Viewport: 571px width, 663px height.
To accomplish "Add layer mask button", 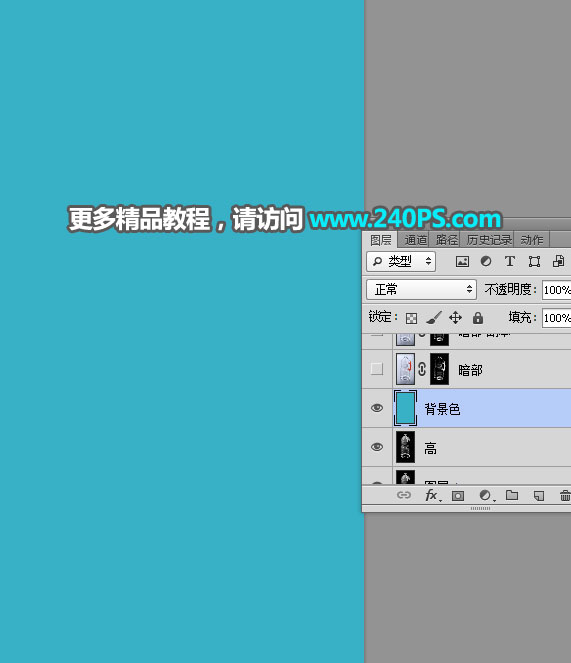I will tap(458, 496).
